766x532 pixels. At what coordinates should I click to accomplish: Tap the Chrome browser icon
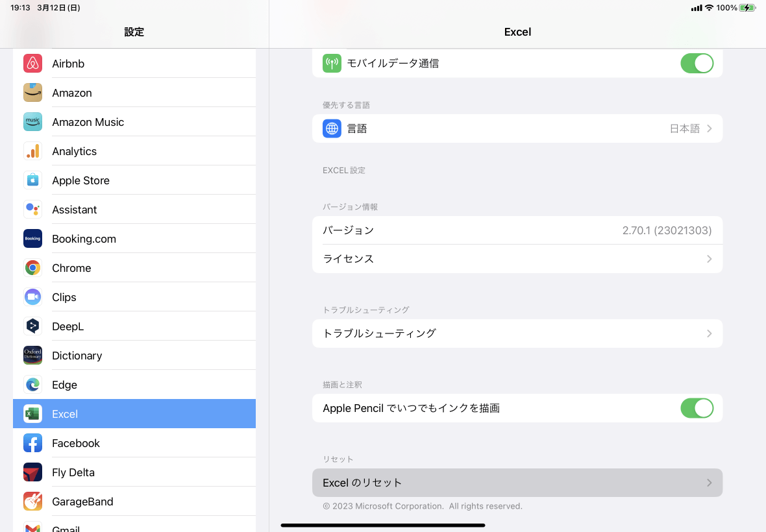pyautogui.click(x=32, y=268)
